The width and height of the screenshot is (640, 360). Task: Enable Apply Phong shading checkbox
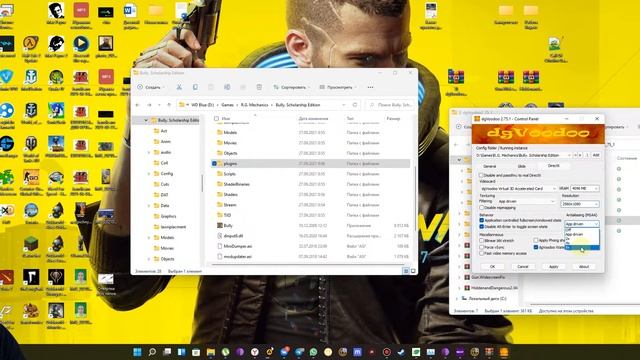(536, 241)
